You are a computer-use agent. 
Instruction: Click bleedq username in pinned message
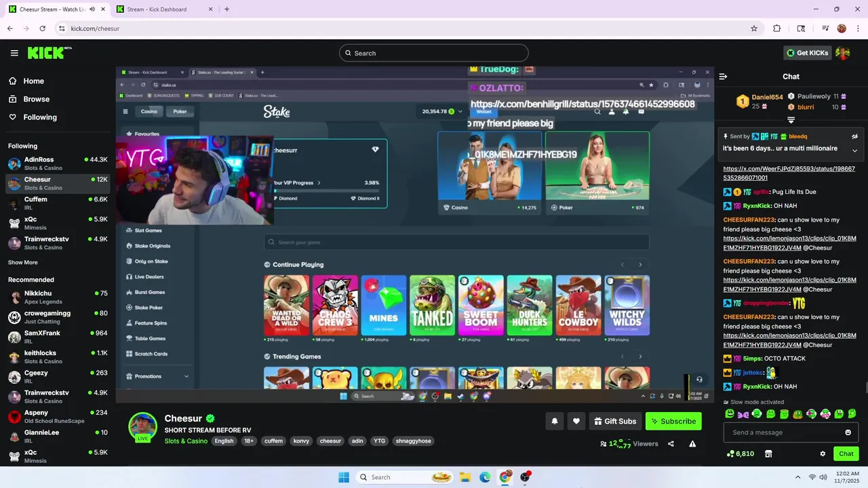(798, 136)
